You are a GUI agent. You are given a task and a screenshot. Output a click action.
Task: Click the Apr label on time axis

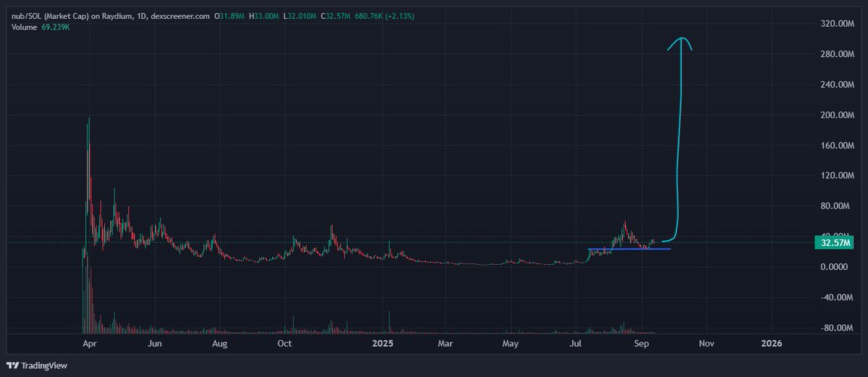[x=90, y=343]
